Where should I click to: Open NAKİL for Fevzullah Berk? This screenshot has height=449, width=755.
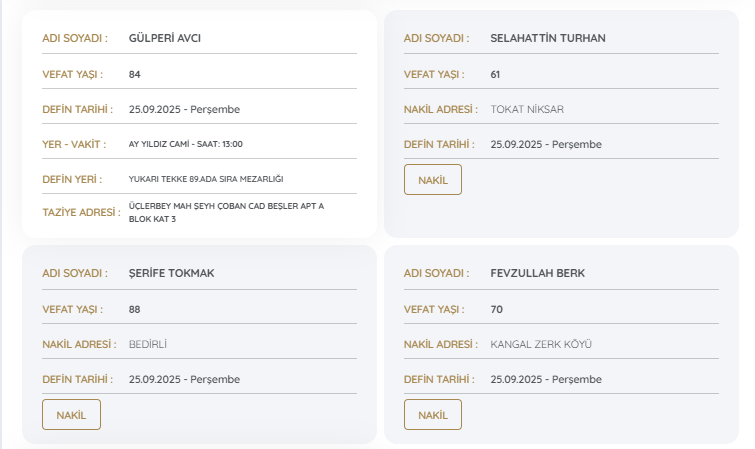pos(432,415)
